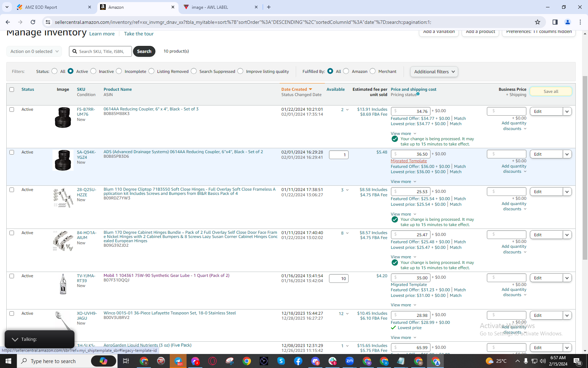Click the Status column header
This screenshot has width=588, height=368.
point(28,89)
